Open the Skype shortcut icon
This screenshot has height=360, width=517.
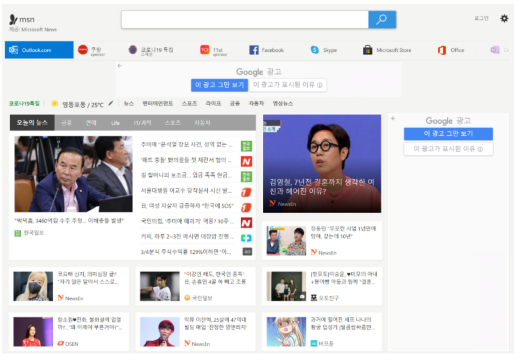314,50
